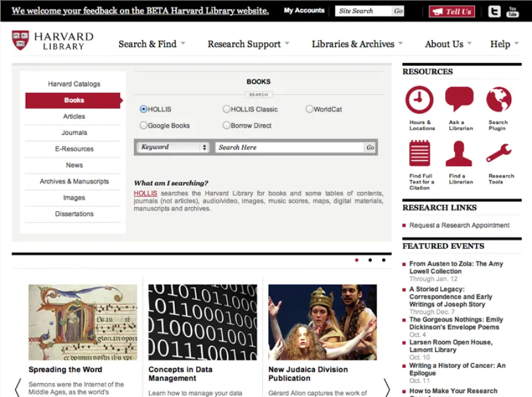Open the New Judaica Division Publication thumbnail
Screen dimensions: 532x397
(322, 322)
